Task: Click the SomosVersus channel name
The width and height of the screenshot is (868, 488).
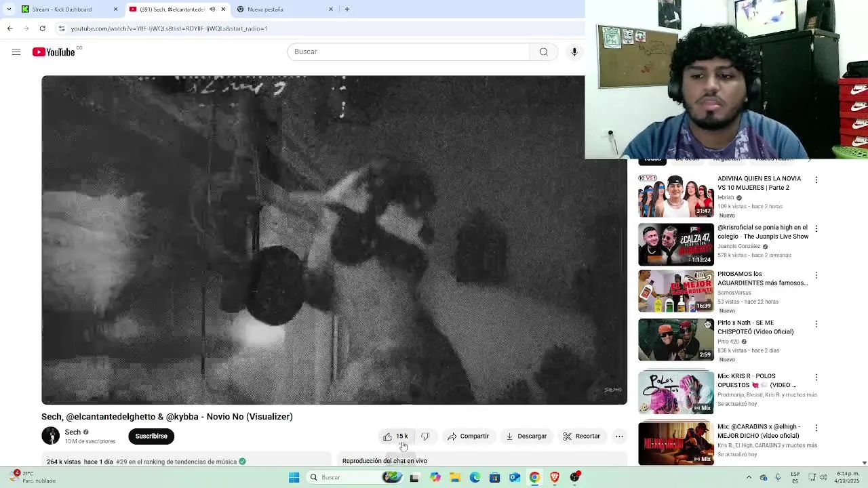Action: tap(734, 293)
